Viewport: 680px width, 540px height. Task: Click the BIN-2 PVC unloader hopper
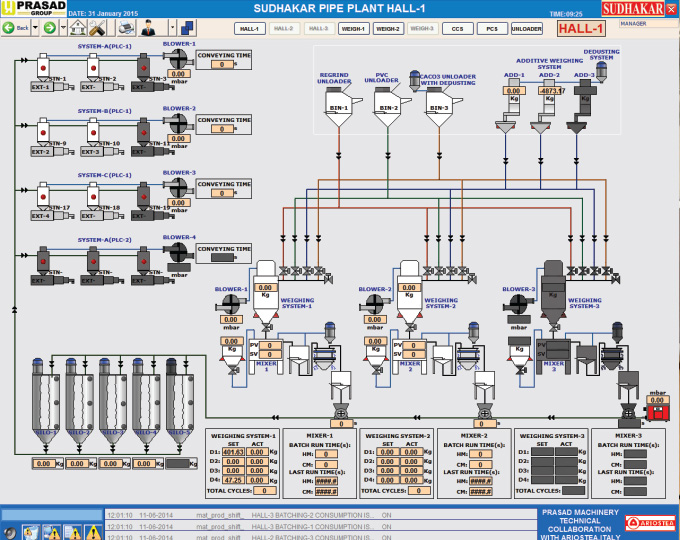pos(389,108)
